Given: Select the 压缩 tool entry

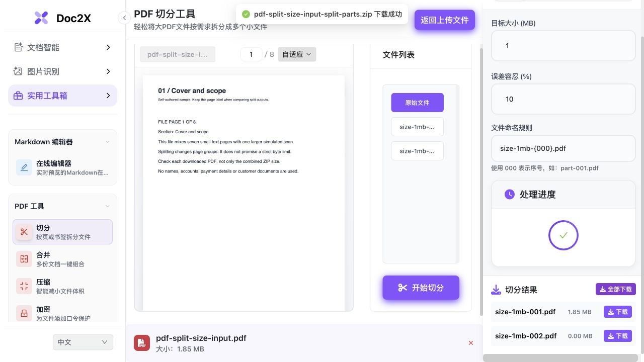Looking at the screenshot, I should (x=62, y=286).
